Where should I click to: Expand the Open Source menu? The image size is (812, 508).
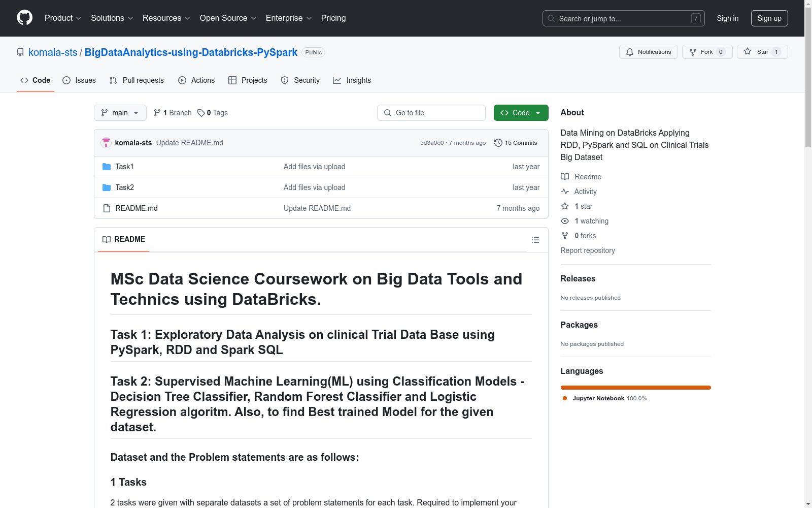228,18
